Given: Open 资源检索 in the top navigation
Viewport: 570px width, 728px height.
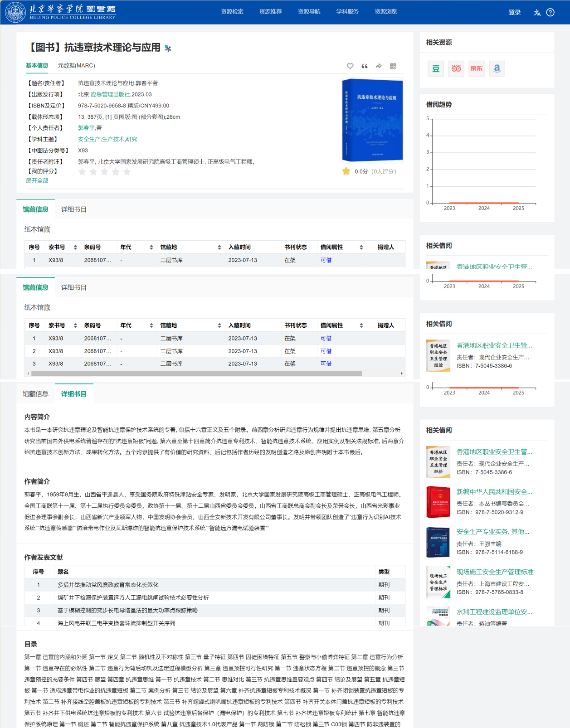Looking at the screenshot, I should coord(232,12).
